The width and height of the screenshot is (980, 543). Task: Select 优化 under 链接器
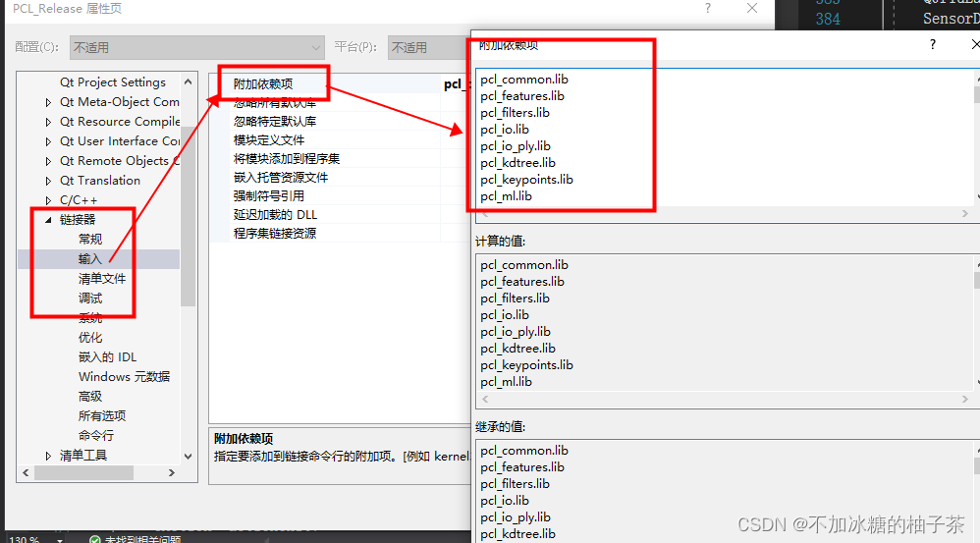pyautogui.click(x=90, y=338)
